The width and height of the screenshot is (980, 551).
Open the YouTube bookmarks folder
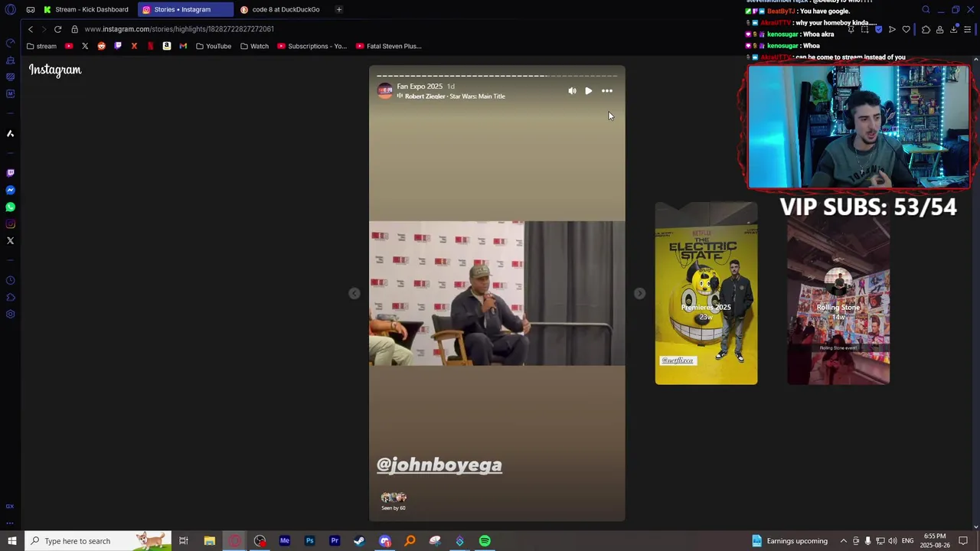click(214, 46)
